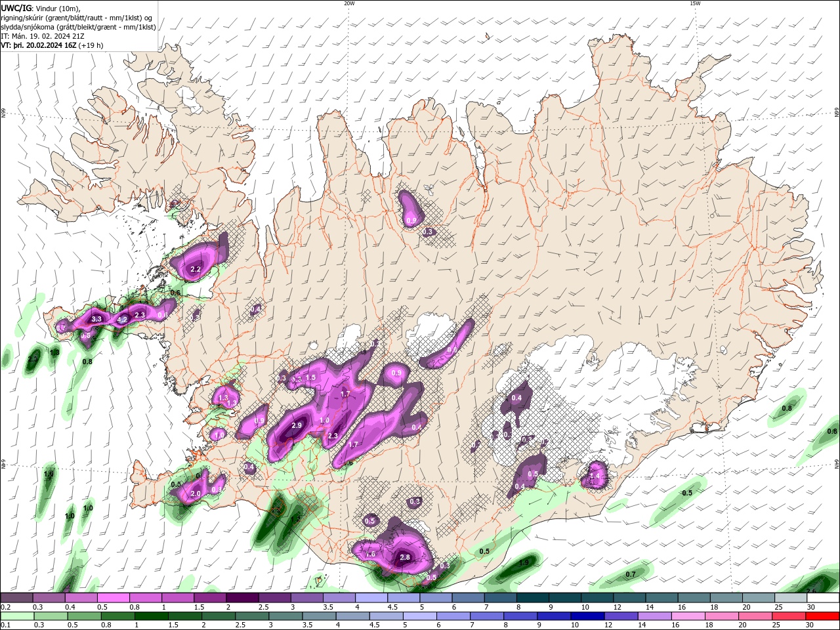The width and height of the screenshot is (840, 630).
Task: Click the 2.9 snowfall value on the map
Action: tap(296, 426)
